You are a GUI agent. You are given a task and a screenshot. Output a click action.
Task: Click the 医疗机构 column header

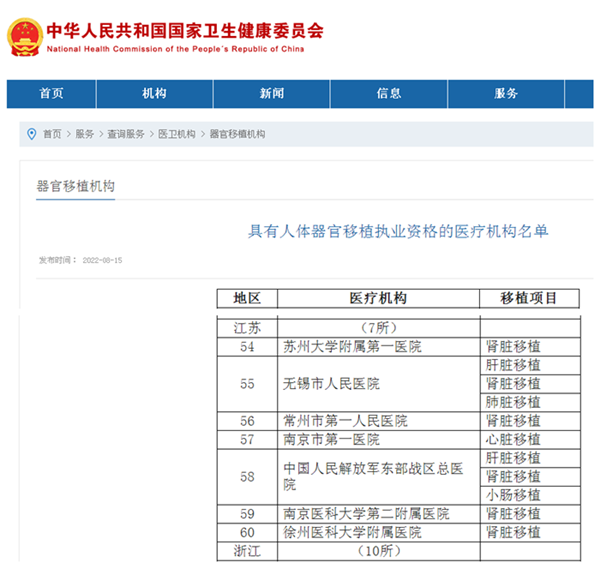[378, 298]
